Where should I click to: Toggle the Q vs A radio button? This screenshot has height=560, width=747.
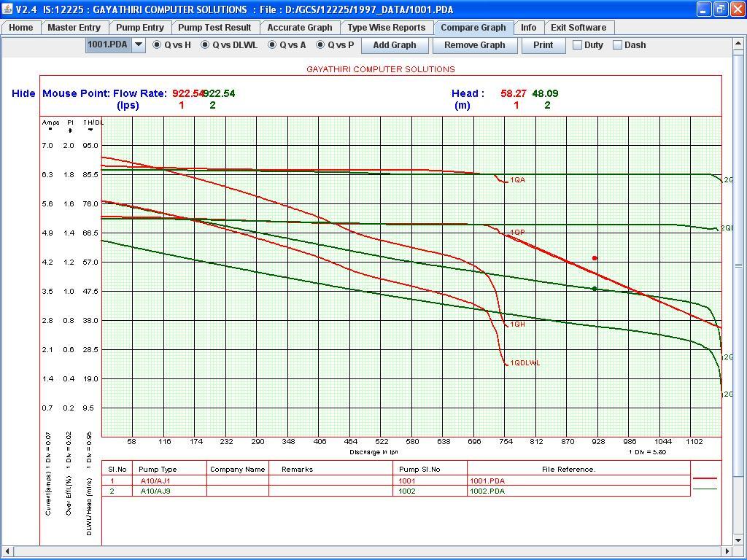[272, 45]
